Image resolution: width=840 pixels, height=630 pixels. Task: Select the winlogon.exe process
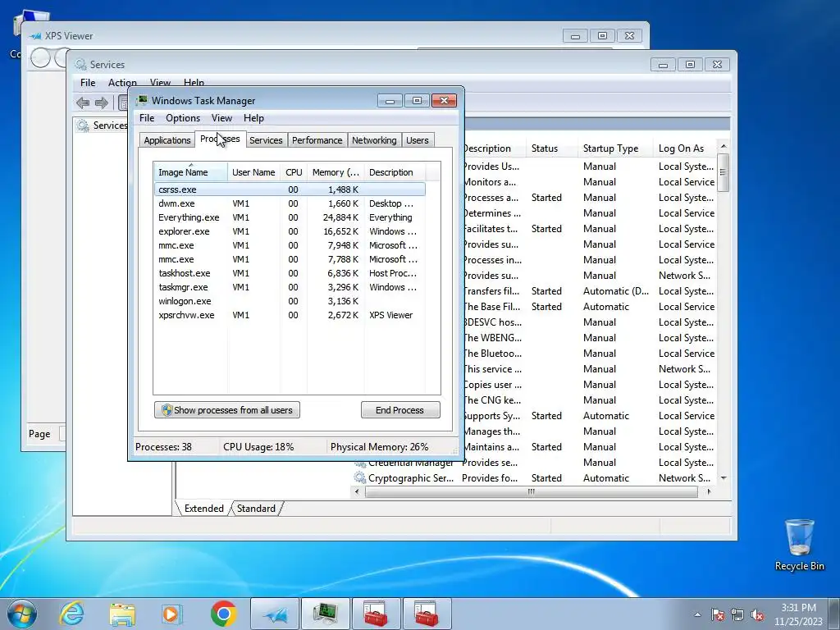290,301
